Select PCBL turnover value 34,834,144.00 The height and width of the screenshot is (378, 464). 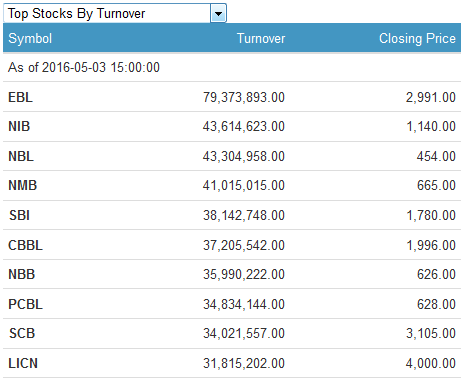point(244,304)
